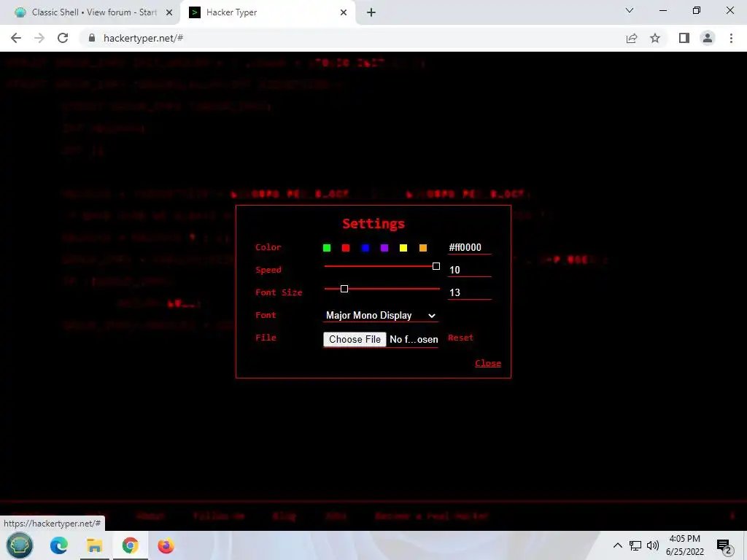Screen dimensions: 747x560
Task: Open network status tray icon
Action: click(x=635, y=545)
